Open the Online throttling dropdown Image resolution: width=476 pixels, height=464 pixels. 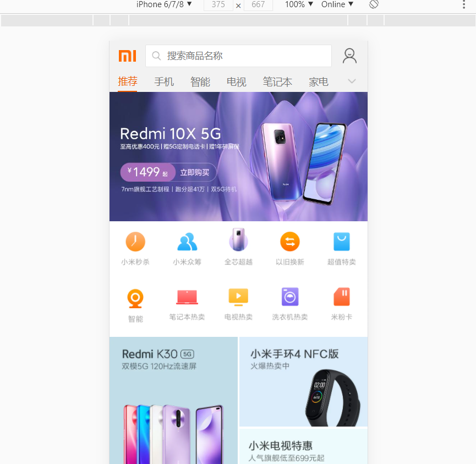click(x=337, y=4)
